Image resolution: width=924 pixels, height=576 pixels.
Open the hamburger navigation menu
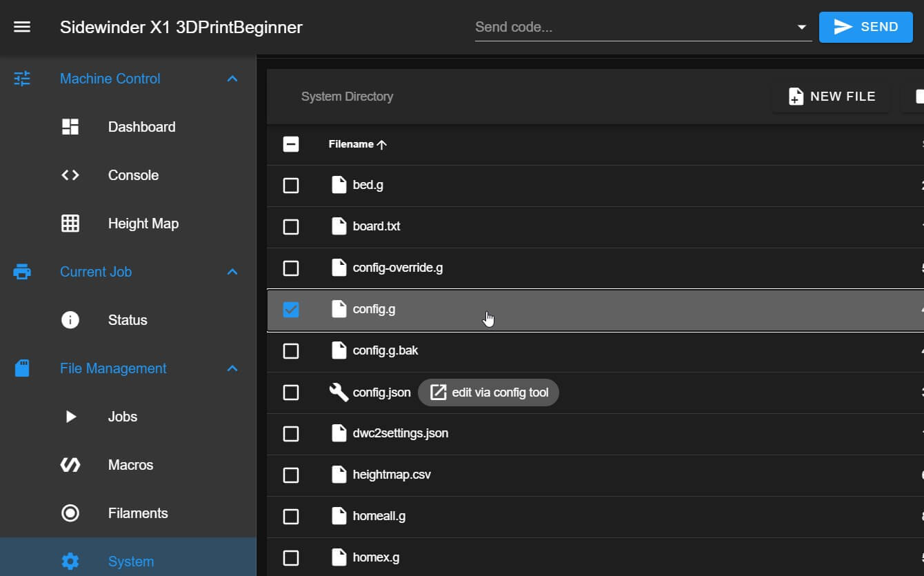tap(22, 27)
